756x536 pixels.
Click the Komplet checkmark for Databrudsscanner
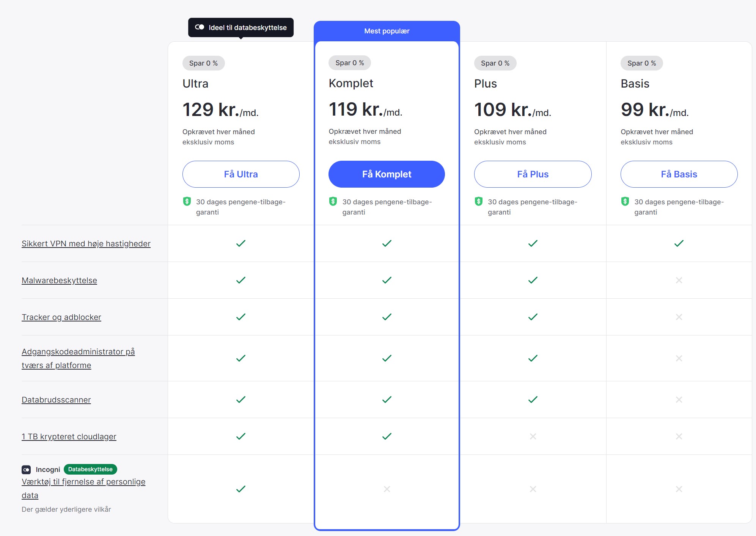387,400
